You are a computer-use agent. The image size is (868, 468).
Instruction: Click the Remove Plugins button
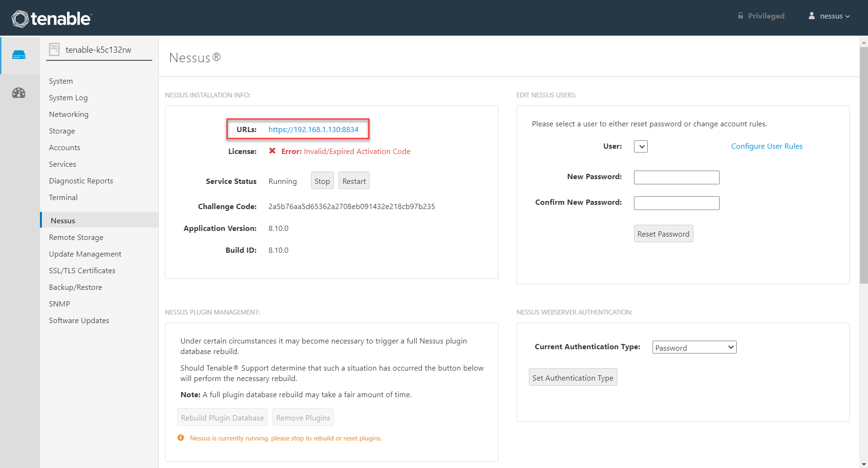point(303,417)
